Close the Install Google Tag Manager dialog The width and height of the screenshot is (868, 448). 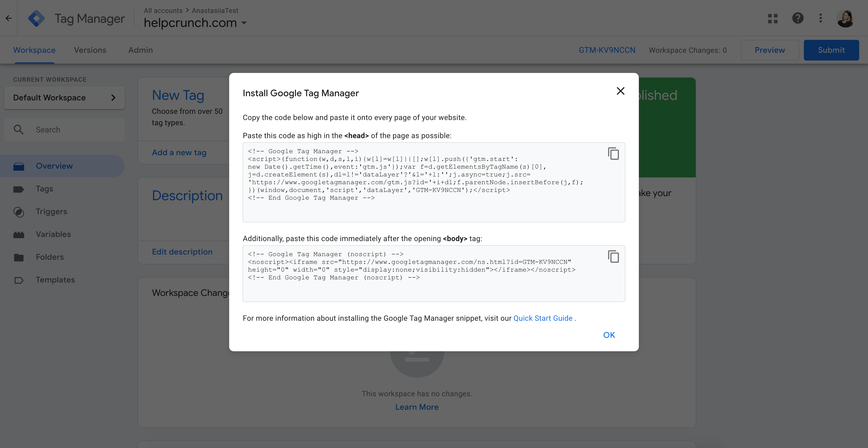point(620,91)
